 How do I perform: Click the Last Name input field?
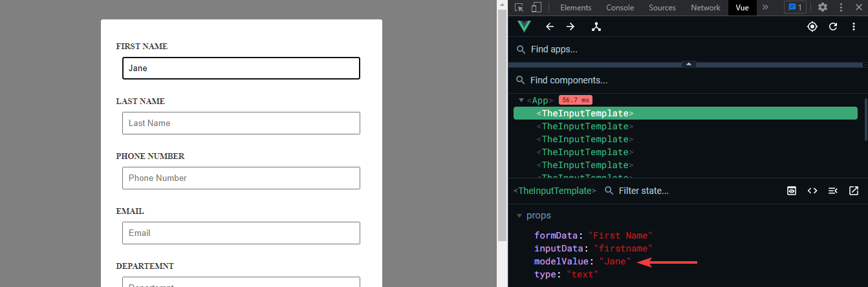(241, 123)
